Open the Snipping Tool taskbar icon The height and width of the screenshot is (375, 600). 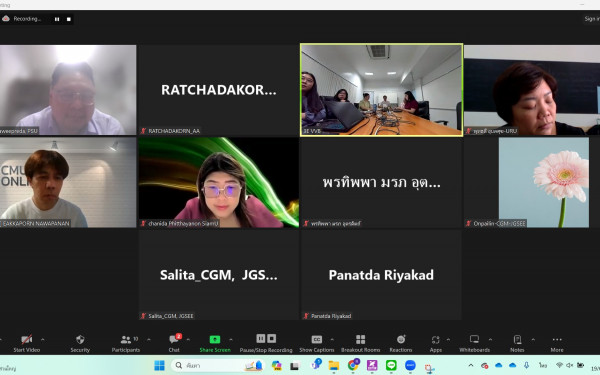tap(429, 367)
